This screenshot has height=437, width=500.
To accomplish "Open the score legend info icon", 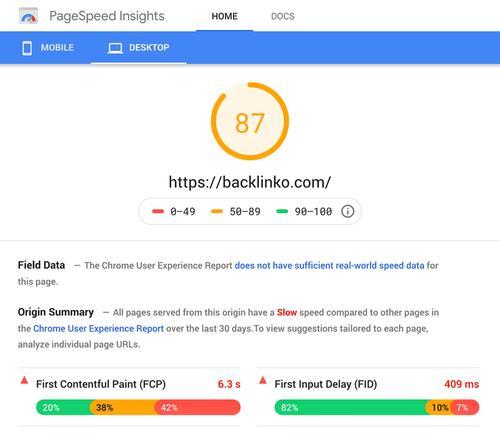I will (347, 211).
